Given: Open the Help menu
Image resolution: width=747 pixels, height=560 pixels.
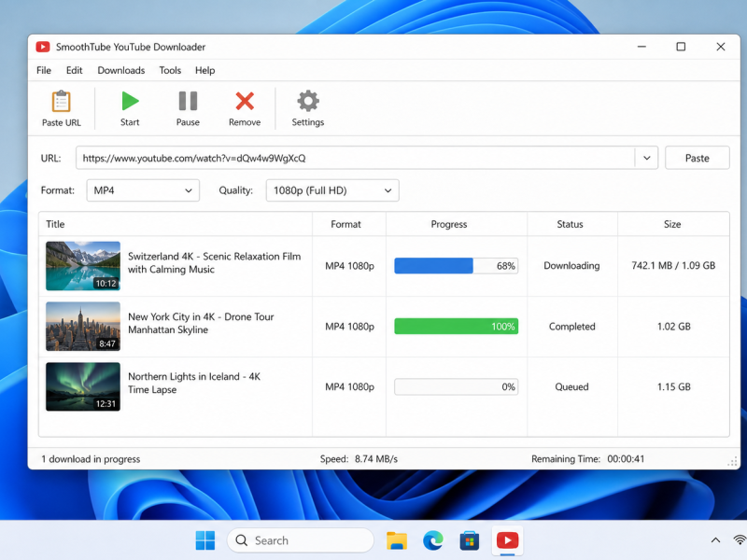Looking at the screenshot, I should coord(204,71).
